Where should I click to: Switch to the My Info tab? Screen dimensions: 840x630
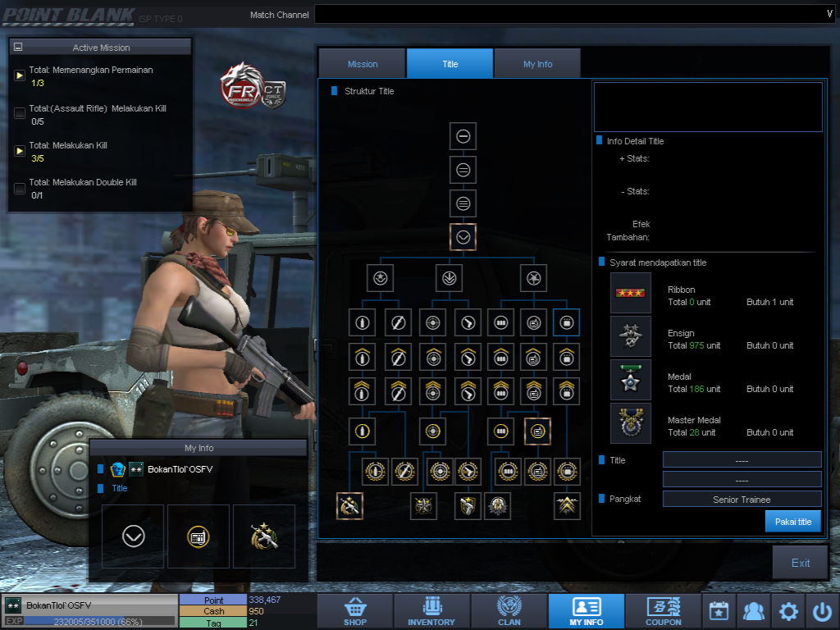[x=538, y=64]
